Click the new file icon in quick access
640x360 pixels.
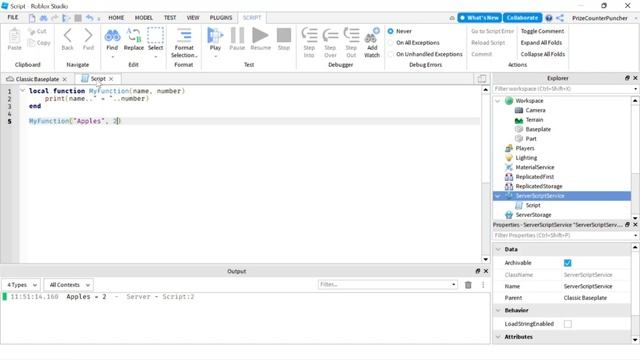click(x=32, y=18)
